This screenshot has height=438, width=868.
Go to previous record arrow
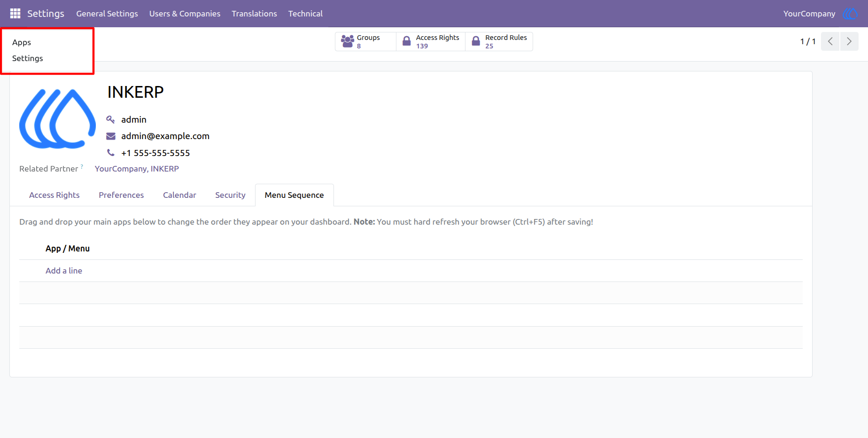point(830,41)
